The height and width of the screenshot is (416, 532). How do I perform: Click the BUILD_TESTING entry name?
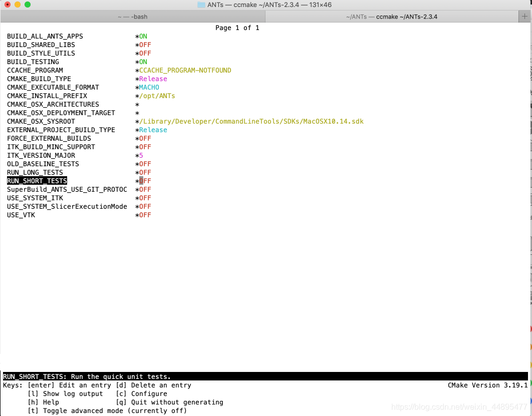tap(33, 62)
